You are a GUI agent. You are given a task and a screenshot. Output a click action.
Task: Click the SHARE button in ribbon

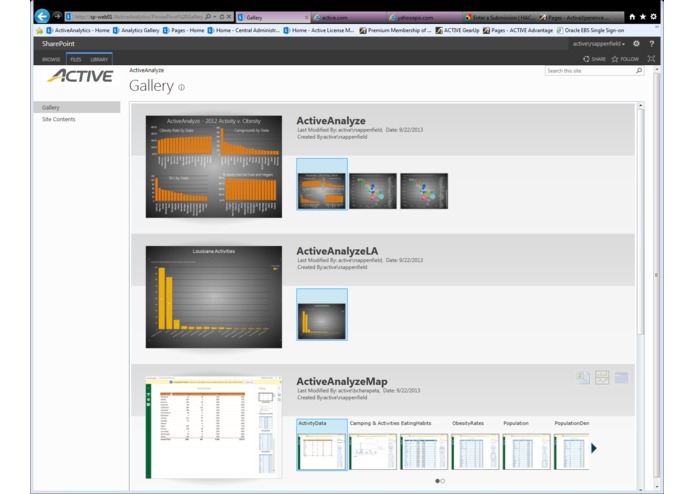pos(594,59)
